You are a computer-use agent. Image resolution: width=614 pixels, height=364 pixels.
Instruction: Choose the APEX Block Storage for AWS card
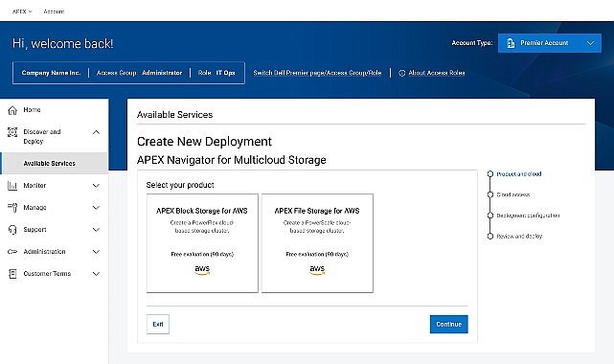(202, 243)
